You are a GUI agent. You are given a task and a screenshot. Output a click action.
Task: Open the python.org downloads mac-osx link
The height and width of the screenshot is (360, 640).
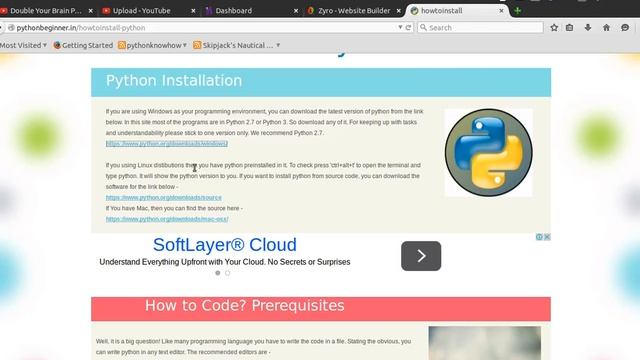(x=167, y=219)
